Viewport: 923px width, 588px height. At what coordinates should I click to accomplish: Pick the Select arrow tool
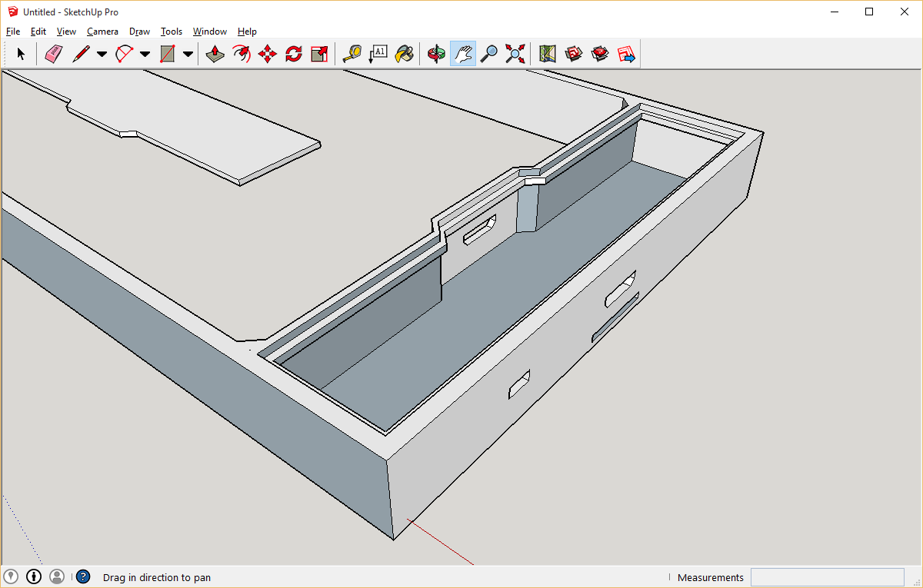(21, 54)
